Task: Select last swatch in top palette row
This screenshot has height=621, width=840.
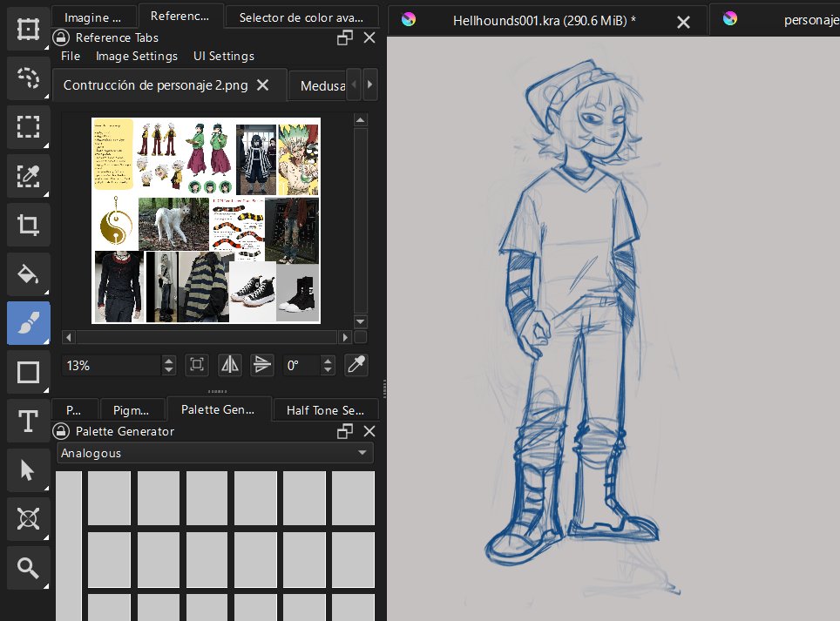Action: click(353, 498)
